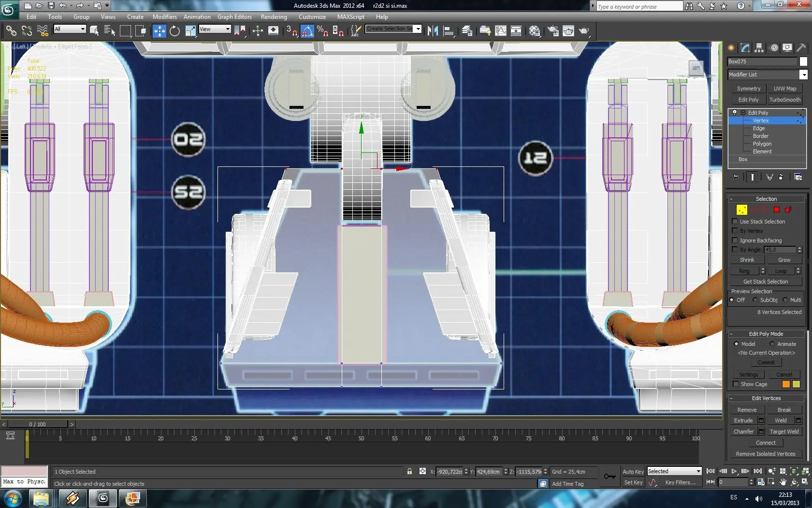Open Select by Name dialog

coord(110,31)
